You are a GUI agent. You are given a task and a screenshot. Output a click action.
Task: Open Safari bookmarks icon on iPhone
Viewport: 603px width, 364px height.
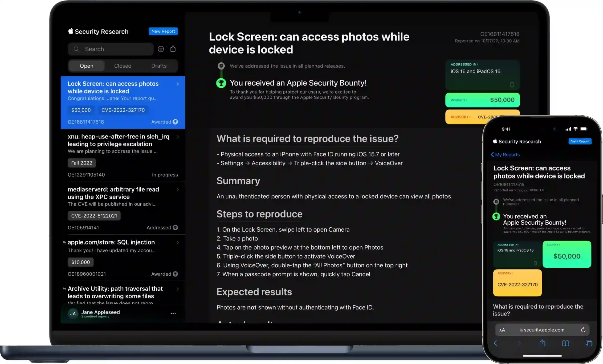click(x=566, y=343)
